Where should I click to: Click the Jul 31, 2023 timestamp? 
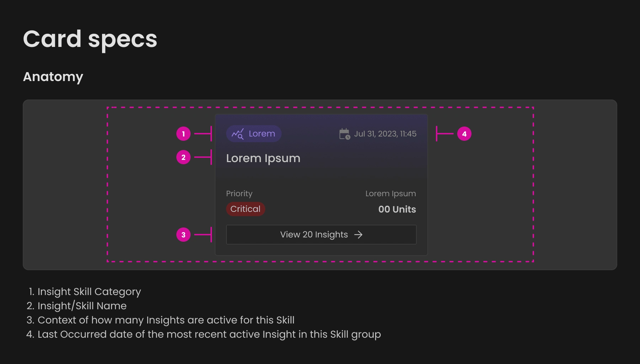click(385, 134)
